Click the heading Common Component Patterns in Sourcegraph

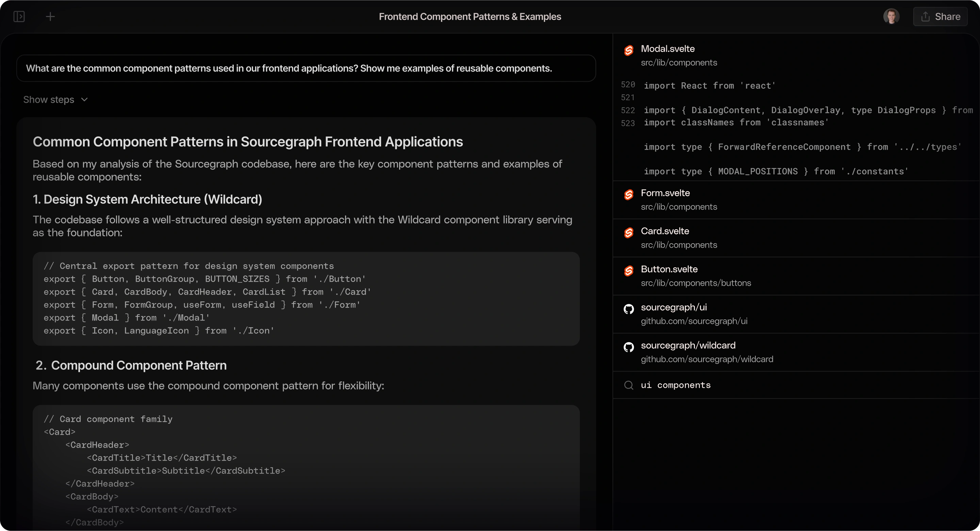(248, 142)
